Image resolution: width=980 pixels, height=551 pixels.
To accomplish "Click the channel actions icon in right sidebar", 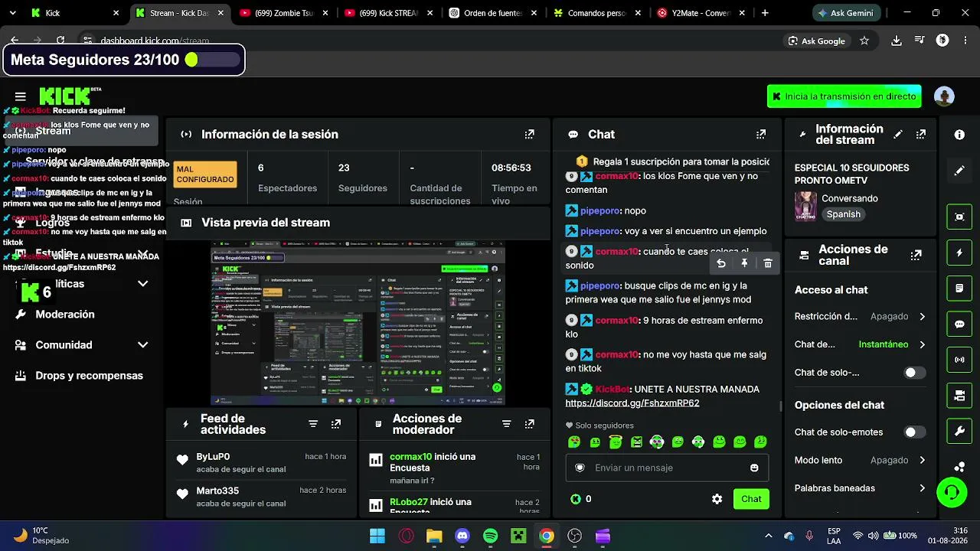I will pos(959,396).
